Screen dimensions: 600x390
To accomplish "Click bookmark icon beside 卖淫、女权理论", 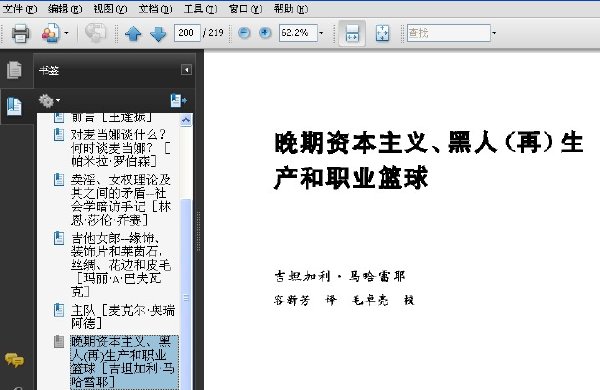I will pyautogui.click(x=59, y=180).
